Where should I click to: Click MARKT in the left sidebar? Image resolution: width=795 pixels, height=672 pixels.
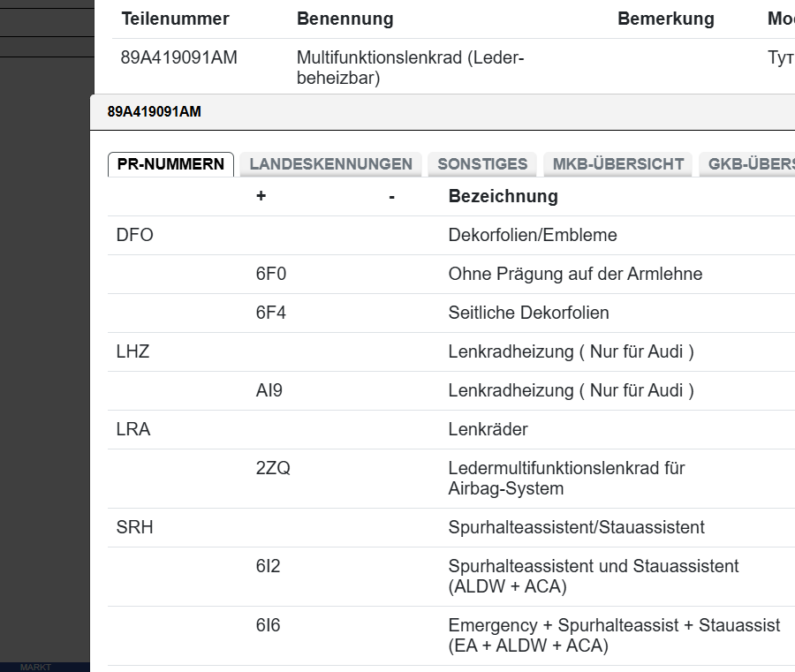click(x=37, y=667)
